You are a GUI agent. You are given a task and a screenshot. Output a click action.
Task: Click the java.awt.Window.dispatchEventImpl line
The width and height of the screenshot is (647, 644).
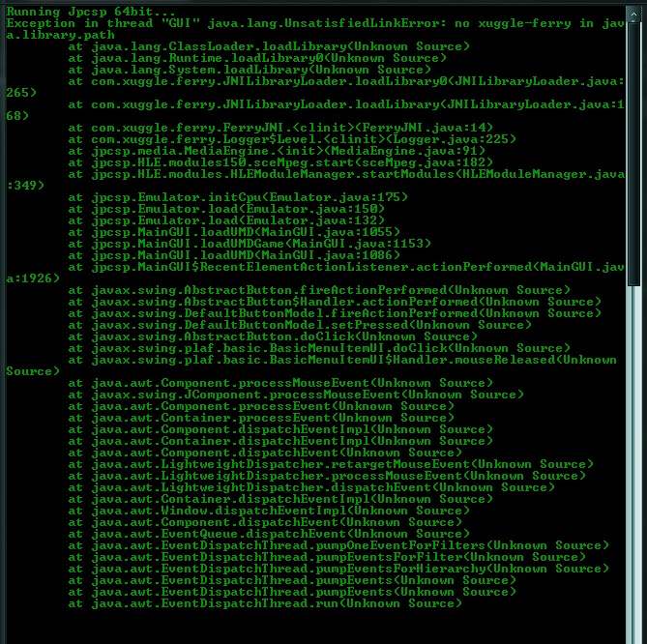pyautogui.click(x=269, y=511)
